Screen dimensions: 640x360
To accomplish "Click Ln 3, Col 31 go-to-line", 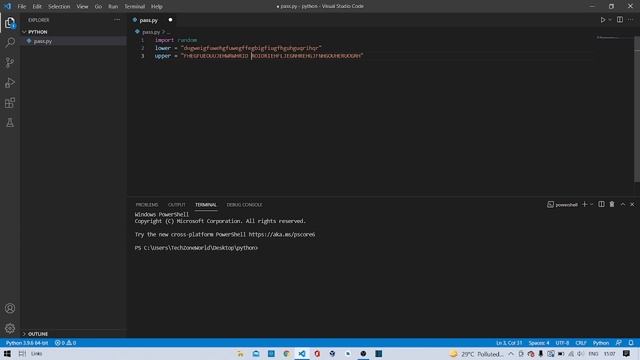I will 509,343.
